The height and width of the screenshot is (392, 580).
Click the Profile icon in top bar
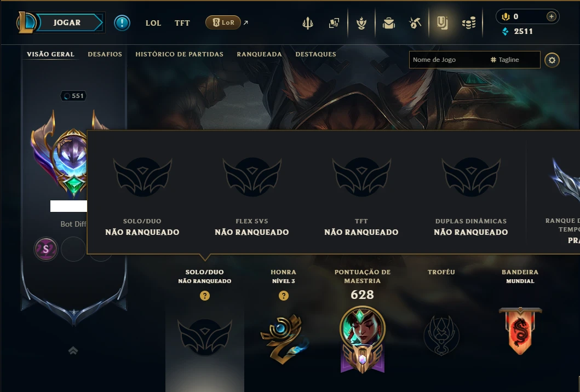point(442,23)
